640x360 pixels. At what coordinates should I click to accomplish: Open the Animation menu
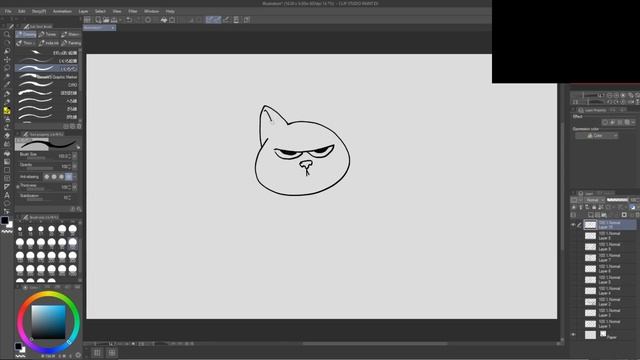point(62,11)
